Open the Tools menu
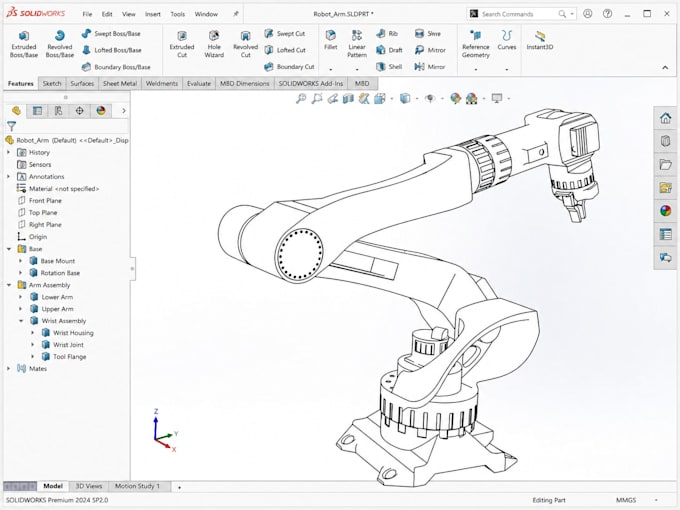The width and height of the screenshot is (680, 510). tap(177, 14)
